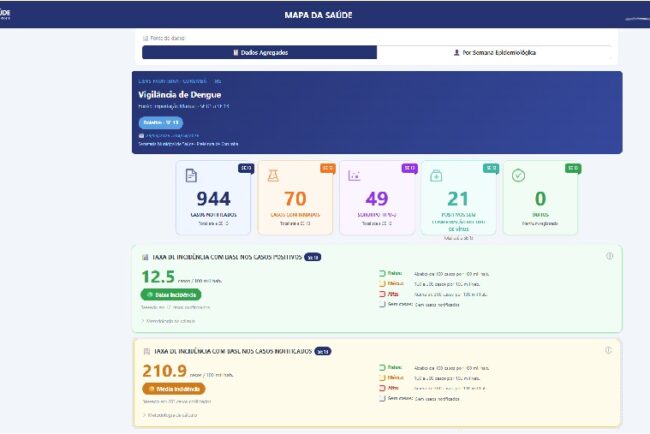The image size is (650, 434).
Task: Click the green Baixa legend swatch in positive cases panel
Action: click(x=383, y=272)
